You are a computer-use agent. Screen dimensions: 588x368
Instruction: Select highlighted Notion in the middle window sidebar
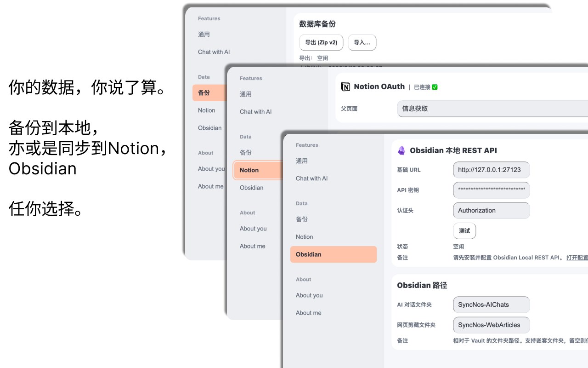click(x=257, y=170)
